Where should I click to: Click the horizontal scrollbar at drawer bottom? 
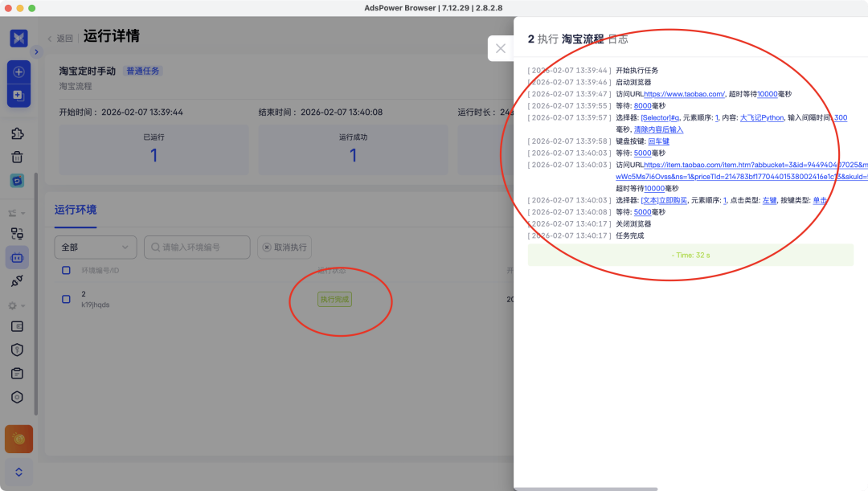coord(586,489)
